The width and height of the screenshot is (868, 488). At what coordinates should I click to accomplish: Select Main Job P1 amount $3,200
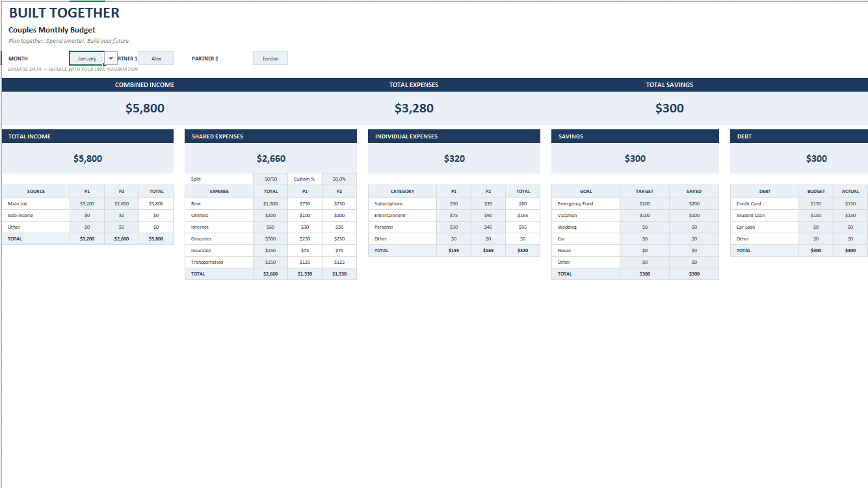tap(87, 204)
